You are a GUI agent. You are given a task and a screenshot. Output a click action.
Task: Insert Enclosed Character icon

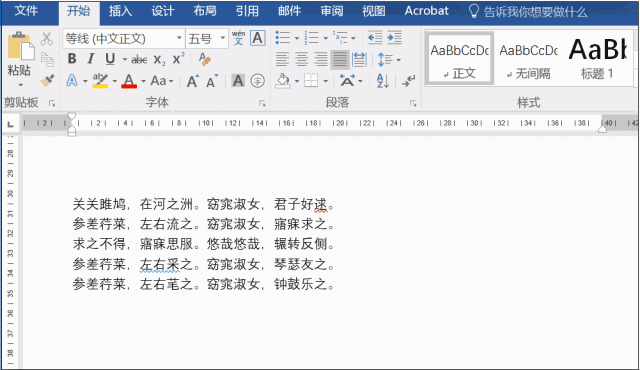(258, 81)
